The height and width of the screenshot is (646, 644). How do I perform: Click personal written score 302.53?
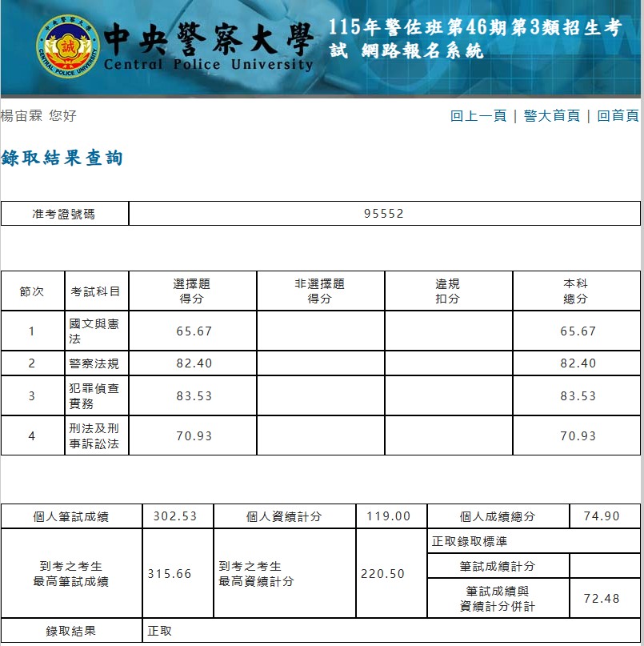click(175, 516)
